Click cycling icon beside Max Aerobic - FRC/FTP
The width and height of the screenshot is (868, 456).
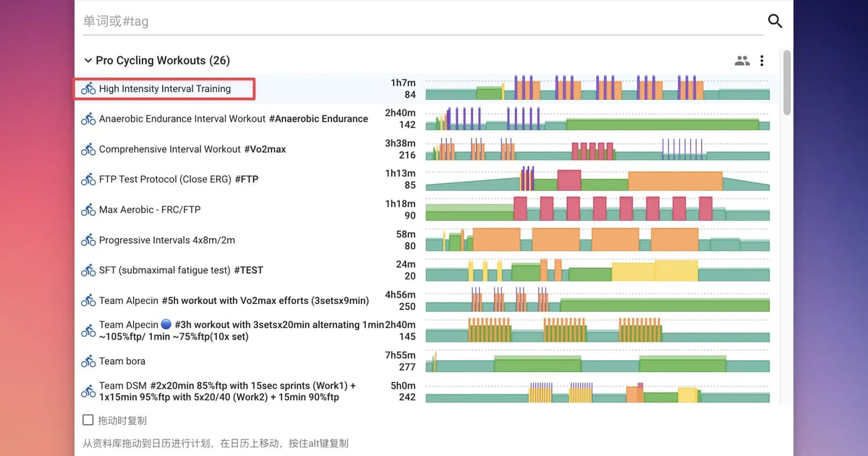88,210
